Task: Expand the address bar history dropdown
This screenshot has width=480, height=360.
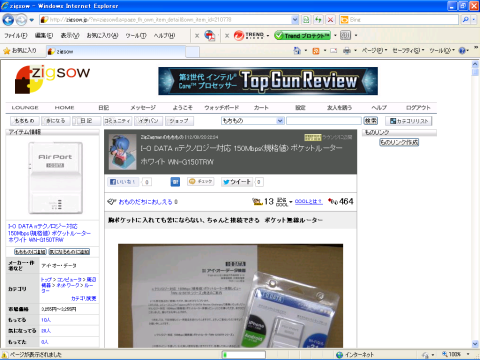Action: click(x=295, y=20)
